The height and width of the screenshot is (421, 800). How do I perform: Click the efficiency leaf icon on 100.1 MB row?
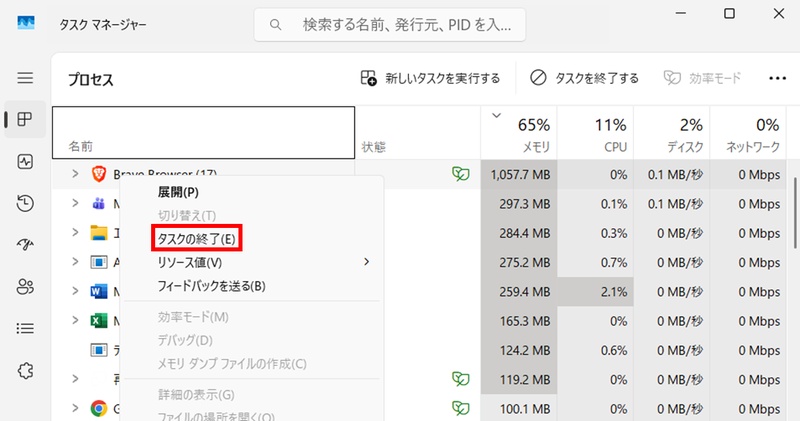460,408
